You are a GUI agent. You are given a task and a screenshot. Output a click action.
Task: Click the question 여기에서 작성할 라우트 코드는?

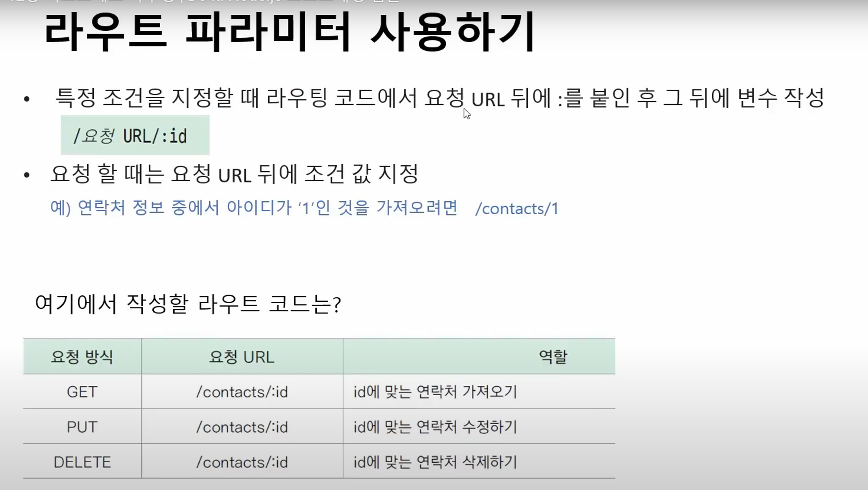point(188,304)
